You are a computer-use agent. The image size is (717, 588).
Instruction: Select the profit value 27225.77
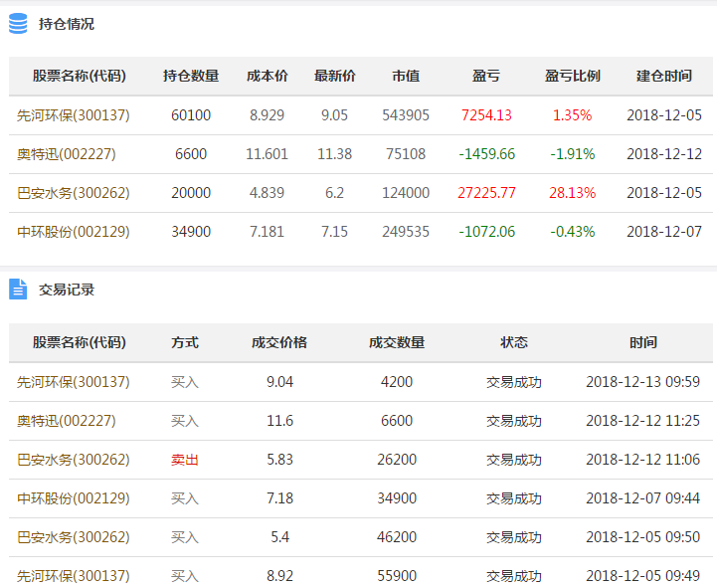coord(486,193)
